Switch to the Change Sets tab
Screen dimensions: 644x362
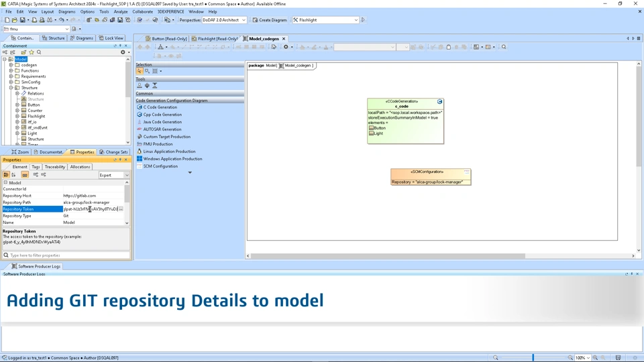[x=113, y=152]
